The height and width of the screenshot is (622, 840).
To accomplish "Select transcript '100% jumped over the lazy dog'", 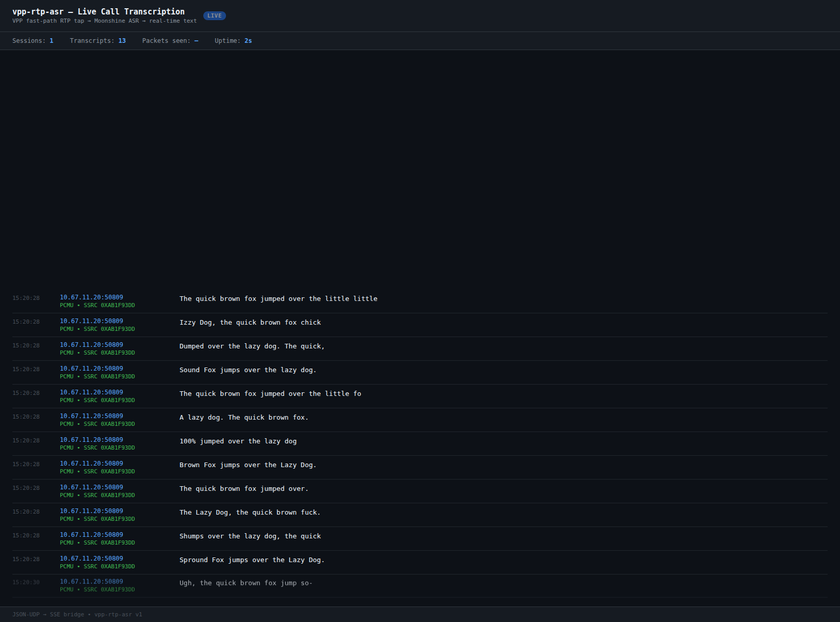I will coord(238,441).
